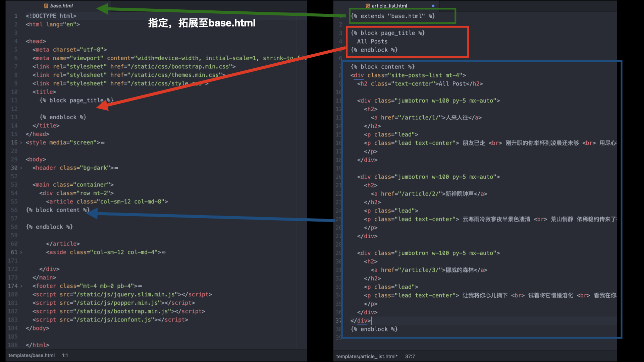Click the href="/article/2/" anchor line
This screenshot has height=362, width=644.
[x=429, y=194]
